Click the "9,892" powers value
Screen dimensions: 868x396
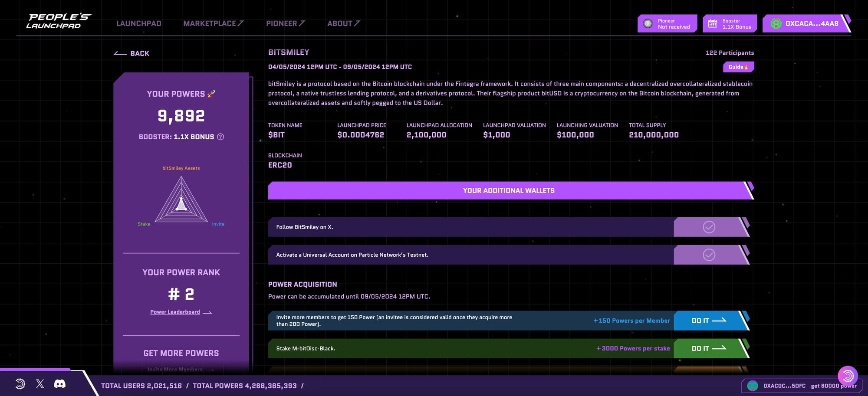pyautogui.click(x=181, y=116)
